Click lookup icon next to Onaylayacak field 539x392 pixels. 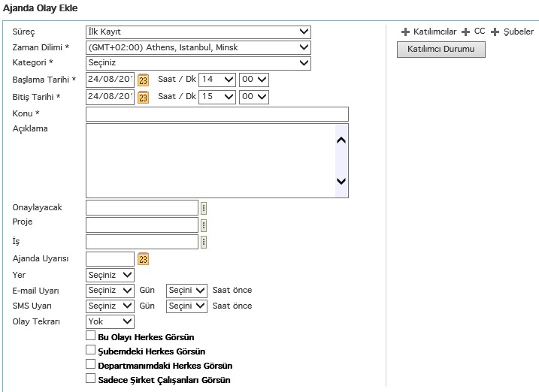pos(203,208)
